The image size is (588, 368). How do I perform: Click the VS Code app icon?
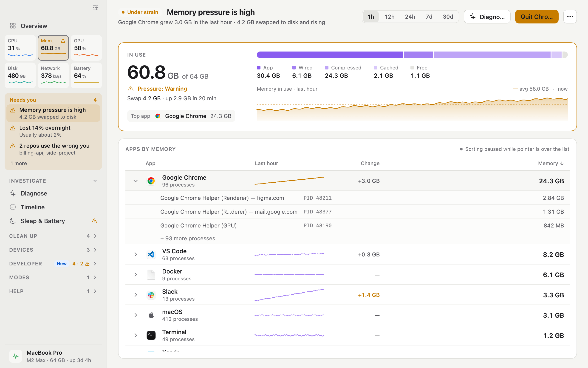[x=151, y=254]
